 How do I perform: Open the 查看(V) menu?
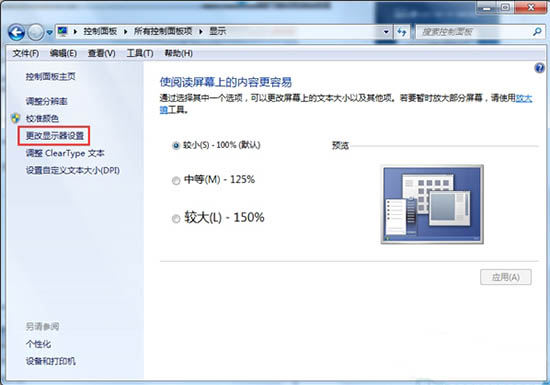(x=101, y=53)
